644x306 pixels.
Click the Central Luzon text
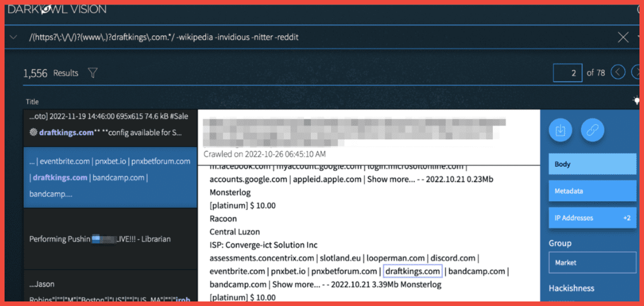tap(235, 232)
